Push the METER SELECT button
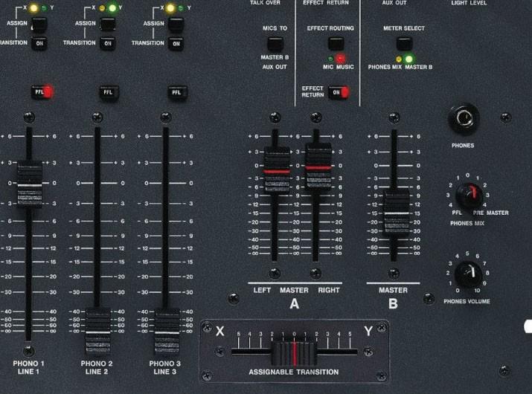The image size is (532, 394). click(x=405, y=44)
